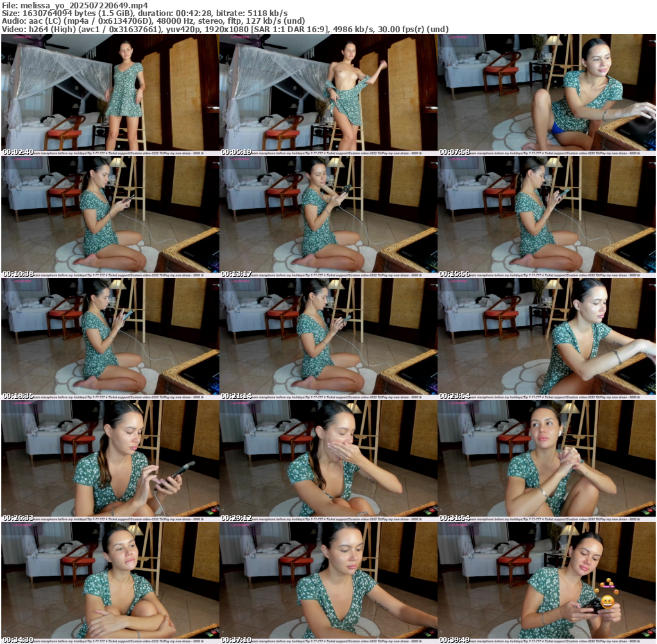Open the frame stamped 00:13:17
657x644 pixels.
328,217
